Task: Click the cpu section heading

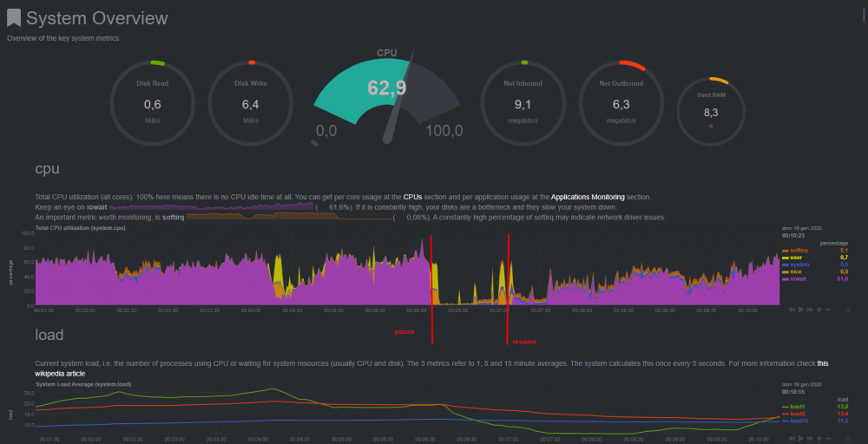Action: [47, 169]
